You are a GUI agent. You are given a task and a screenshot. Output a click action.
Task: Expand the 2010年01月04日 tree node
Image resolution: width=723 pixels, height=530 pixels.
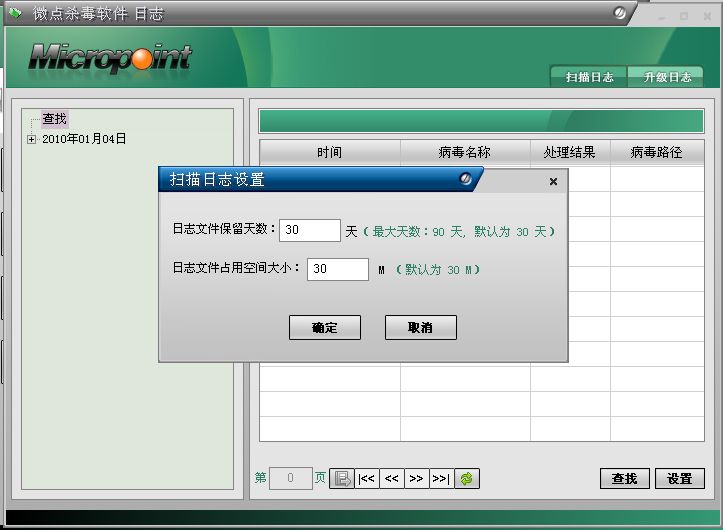point(31,139)
